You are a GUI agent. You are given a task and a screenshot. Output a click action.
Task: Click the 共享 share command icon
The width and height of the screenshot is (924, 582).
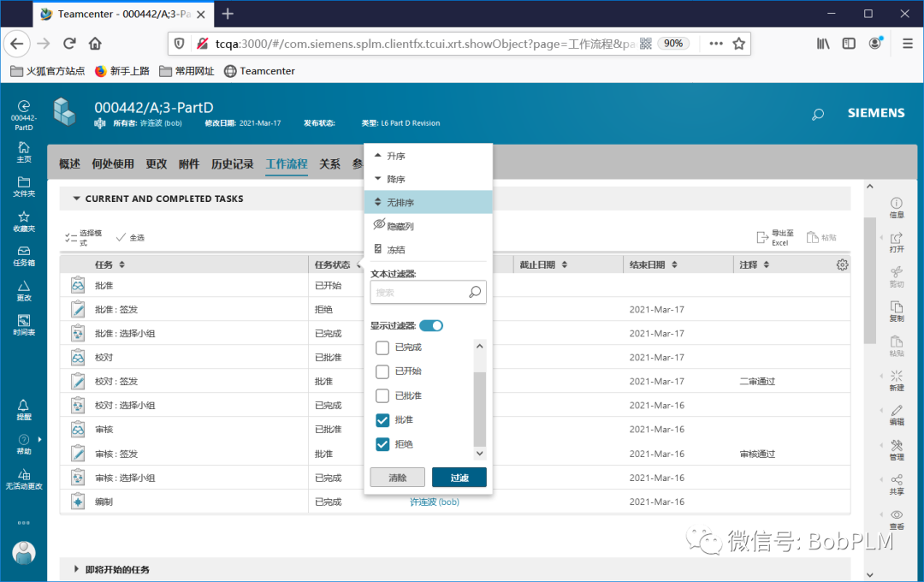[x=897, y=484]
